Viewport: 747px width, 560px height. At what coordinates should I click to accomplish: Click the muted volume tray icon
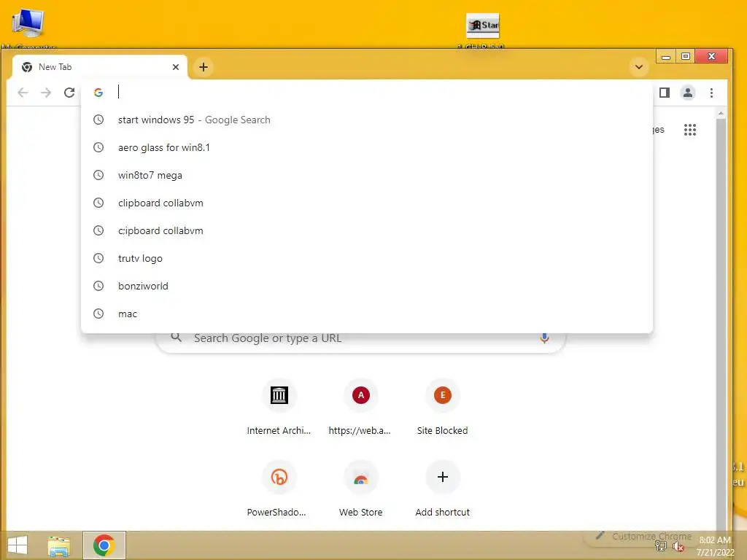tap(678, 547)
